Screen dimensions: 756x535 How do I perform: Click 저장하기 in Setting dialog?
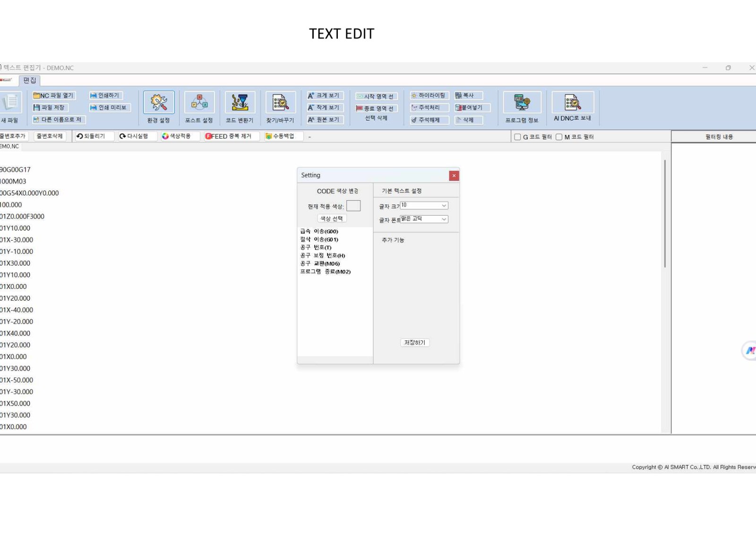414,343
